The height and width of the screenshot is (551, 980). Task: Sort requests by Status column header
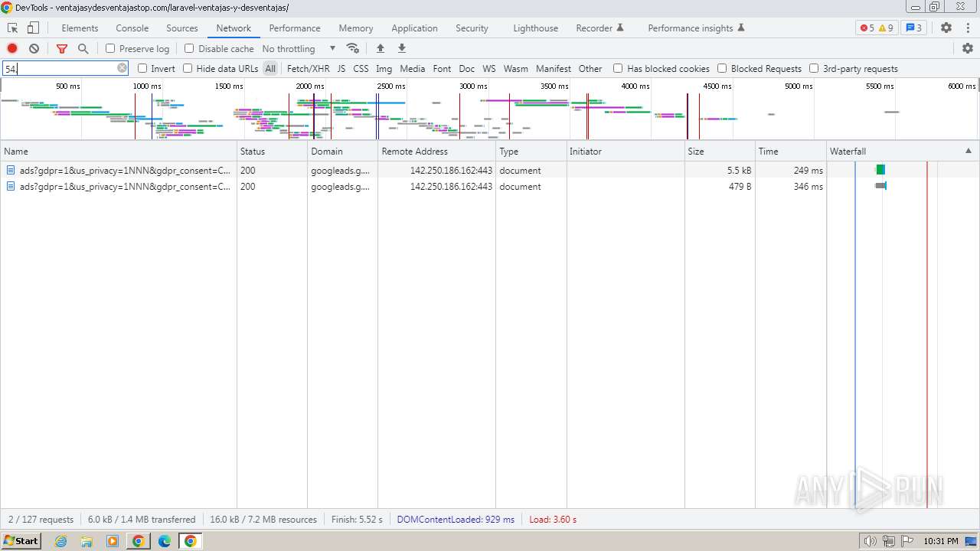(x=272, y=151)
